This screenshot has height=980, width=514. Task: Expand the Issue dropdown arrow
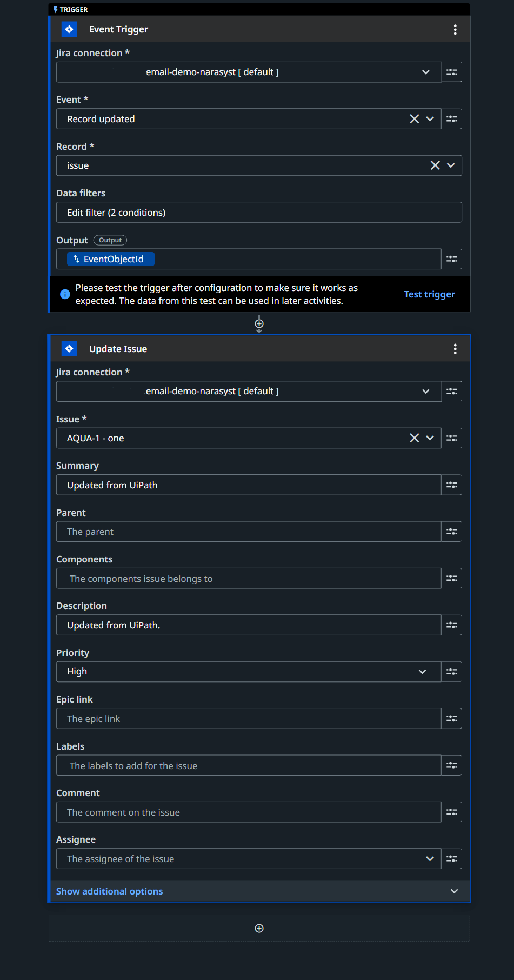[430, 438]
